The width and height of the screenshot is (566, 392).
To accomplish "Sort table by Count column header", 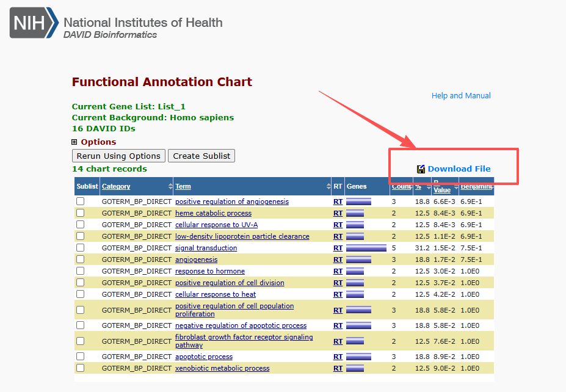I will (x=401, y=186).
